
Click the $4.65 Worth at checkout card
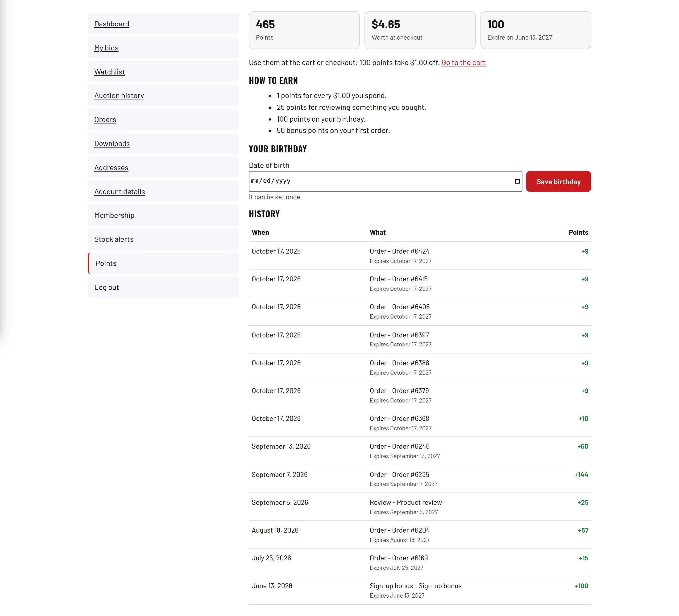(x=420, y=30)
